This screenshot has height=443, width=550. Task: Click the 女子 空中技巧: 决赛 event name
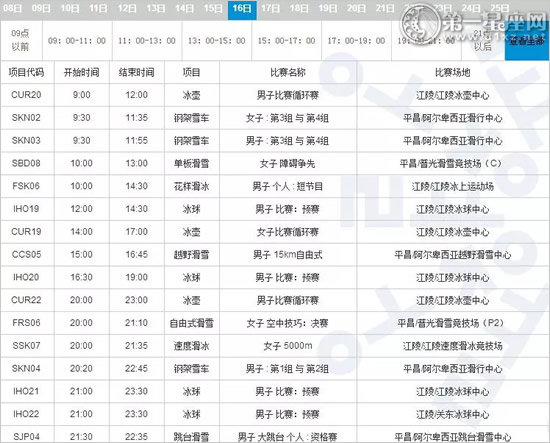(x=288, y=323)
